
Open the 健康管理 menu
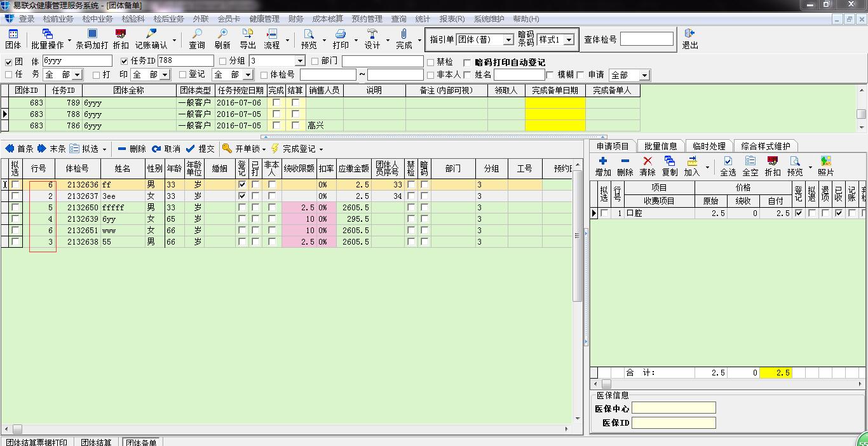[x=264, y=19]
